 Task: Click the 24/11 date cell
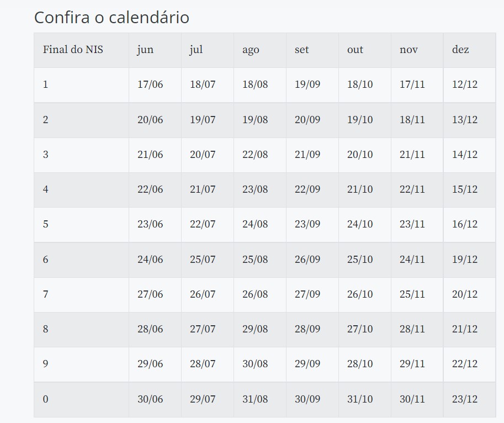[412, 260]
